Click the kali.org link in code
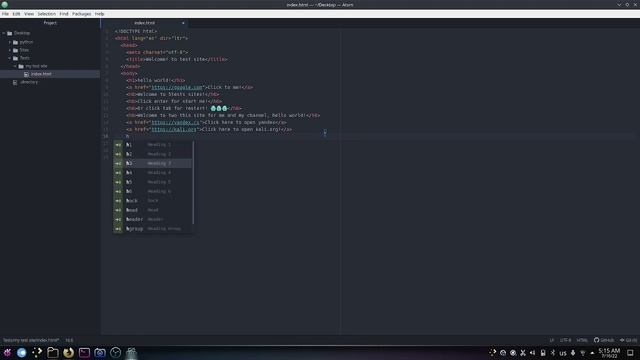The height and width of the screenshot is (360, 640). click(174, 129)
